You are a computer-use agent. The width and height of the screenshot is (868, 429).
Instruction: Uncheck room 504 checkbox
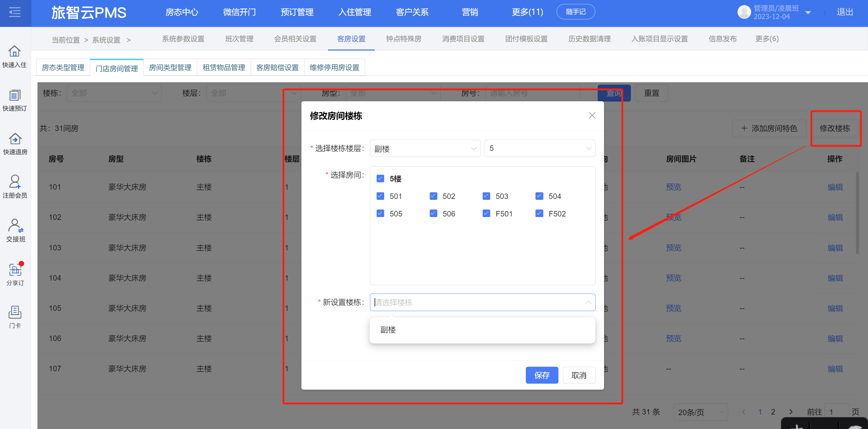point(539,196)
